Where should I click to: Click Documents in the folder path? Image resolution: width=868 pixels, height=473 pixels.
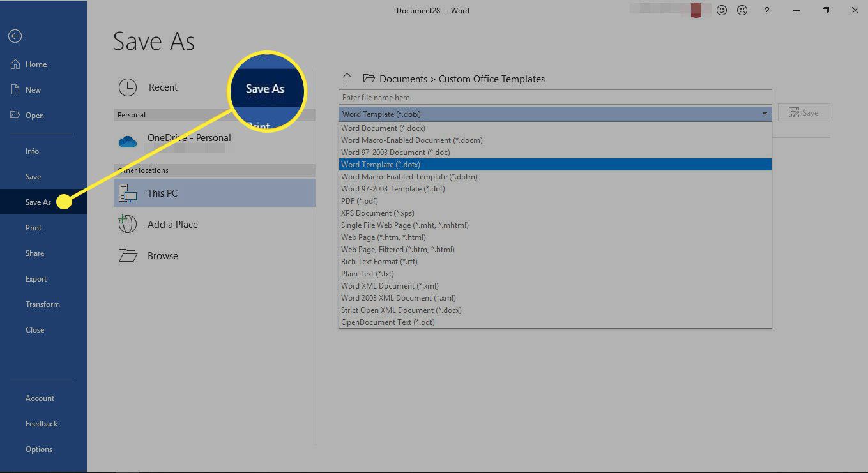[403, 79]
